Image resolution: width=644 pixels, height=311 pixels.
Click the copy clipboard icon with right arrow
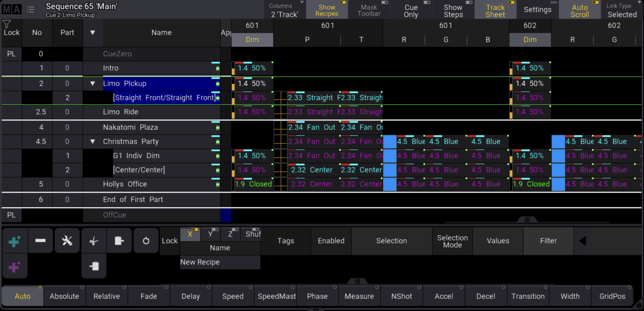119,241
